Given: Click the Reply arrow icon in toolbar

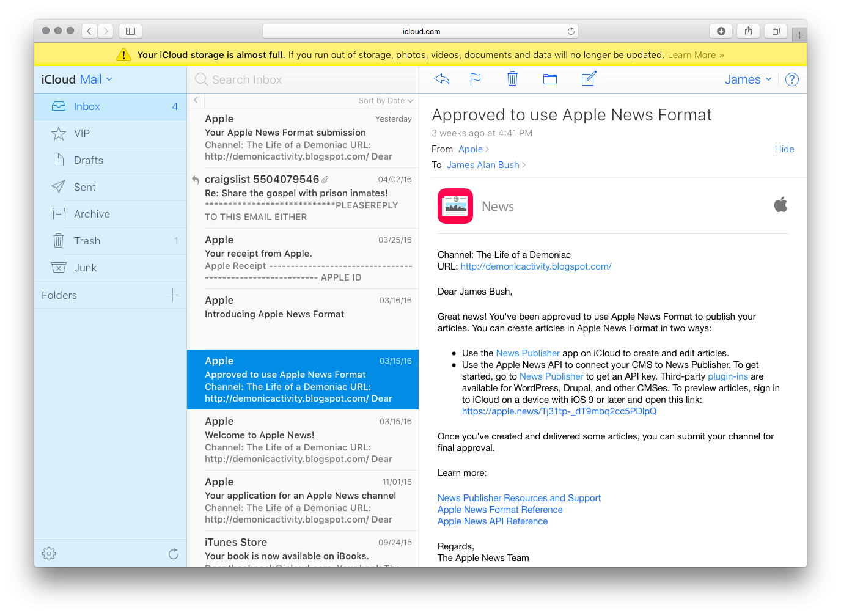Looking at the screenshot, I should (441, 79).
